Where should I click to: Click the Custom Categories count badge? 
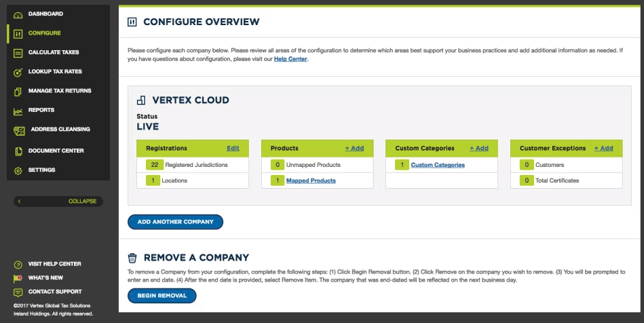pyautogui.click(x=402, y=165)
